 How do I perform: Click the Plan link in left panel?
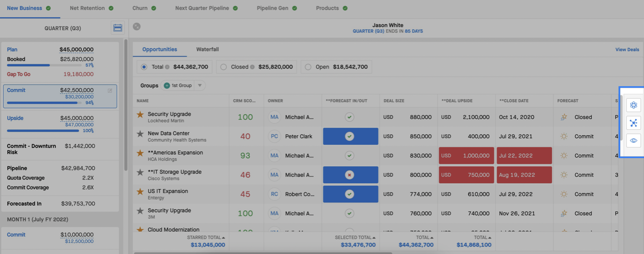point(12,49)
